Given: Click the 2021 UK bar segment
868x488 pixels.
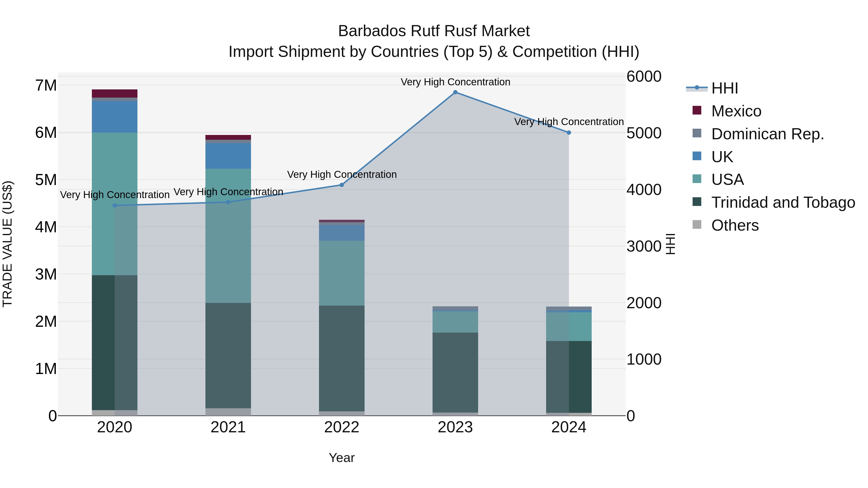Looking at the screenshot, I should click(x=228, y=156).
